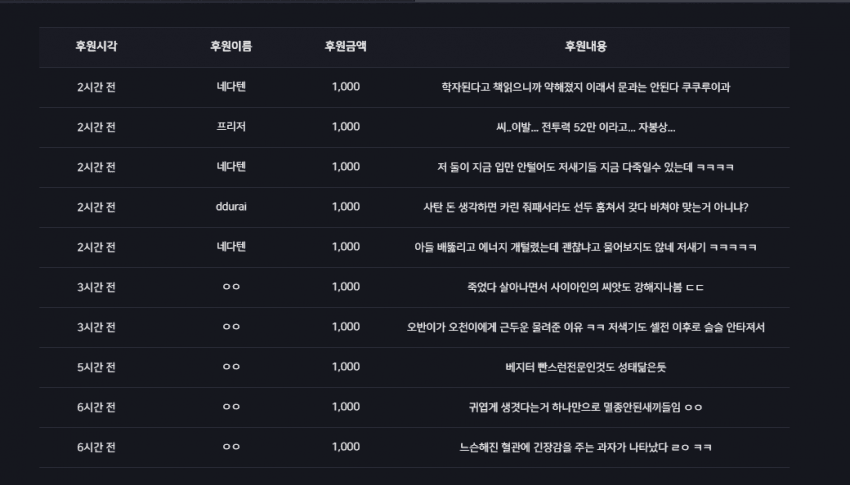Open message starting with 학자된다고

(585, 87)
